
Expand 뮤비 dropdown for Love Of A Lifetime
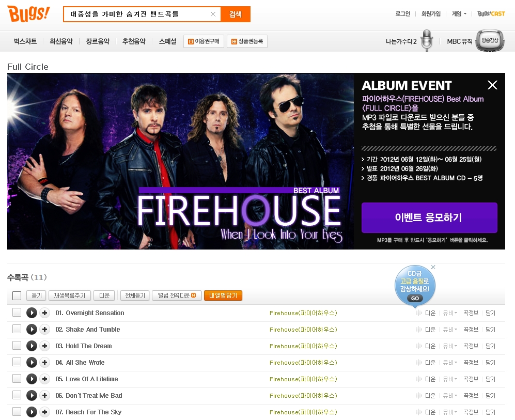coord(449,379)
